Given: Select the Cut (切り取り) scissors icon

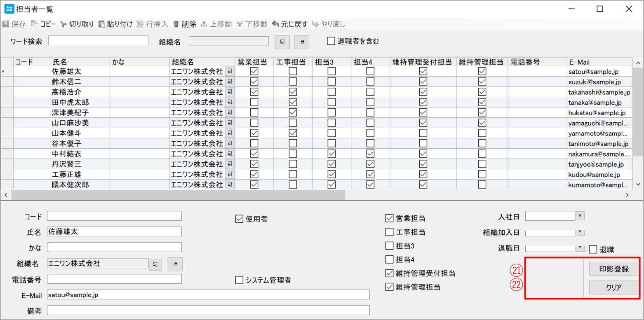Looking at the screenshot, I should (x=63, y=24).
